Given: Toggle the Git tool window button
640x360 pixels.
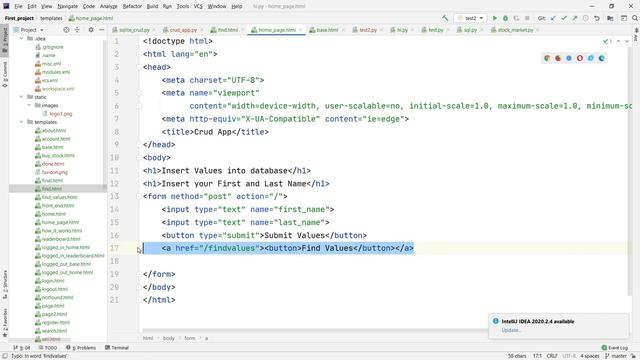Looking at the screenshot, I should point(22,348).
